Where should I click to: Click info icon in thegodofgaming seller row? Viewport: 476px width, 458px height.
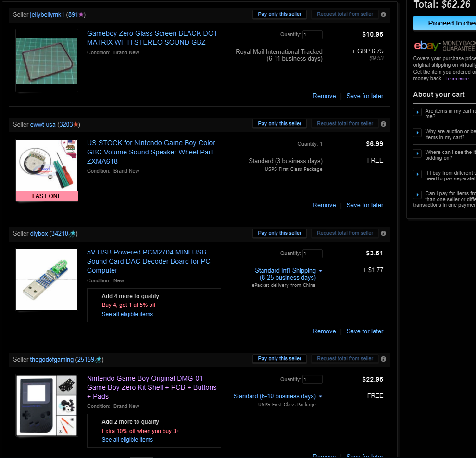(383, 359)
